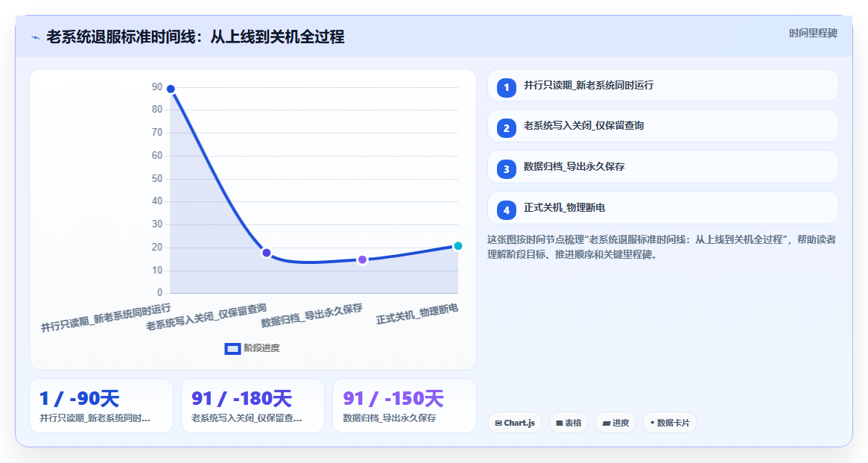Click the 数据卡片 tag

[669, 423]
